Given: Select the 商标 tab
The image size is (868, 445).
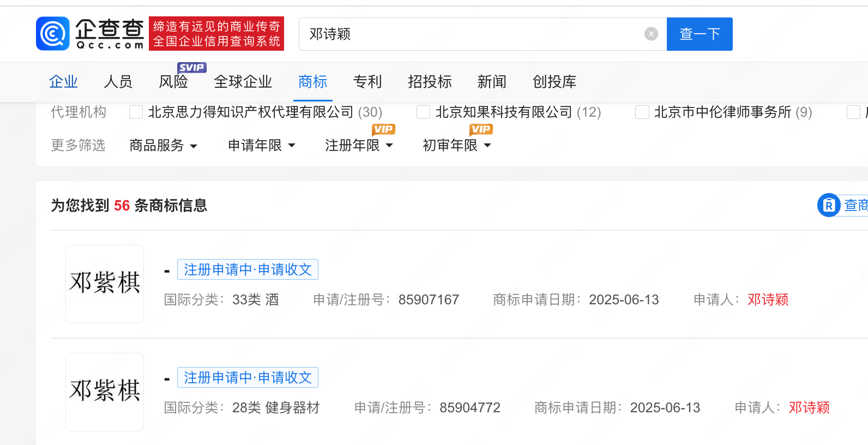Looking at the screenshot, I should click(313, 82).
